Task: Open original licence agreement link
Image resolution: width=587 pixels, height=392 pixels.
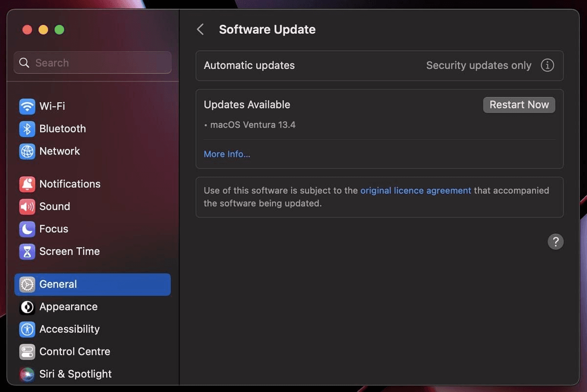Action: (x=416, y=191)
